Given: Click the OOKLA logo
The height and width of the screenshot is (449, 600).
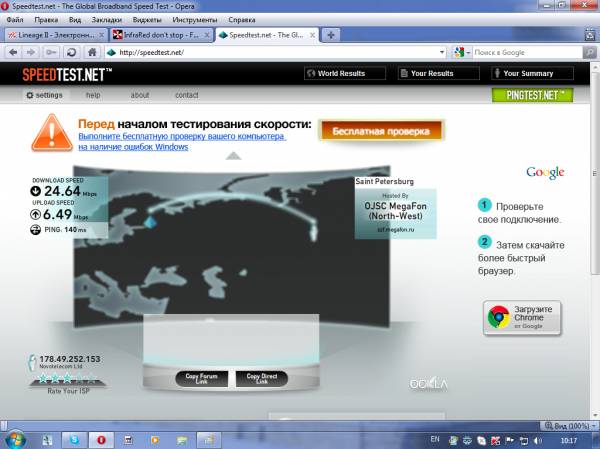Looking at the screenshot, I should tap(428, 384).
